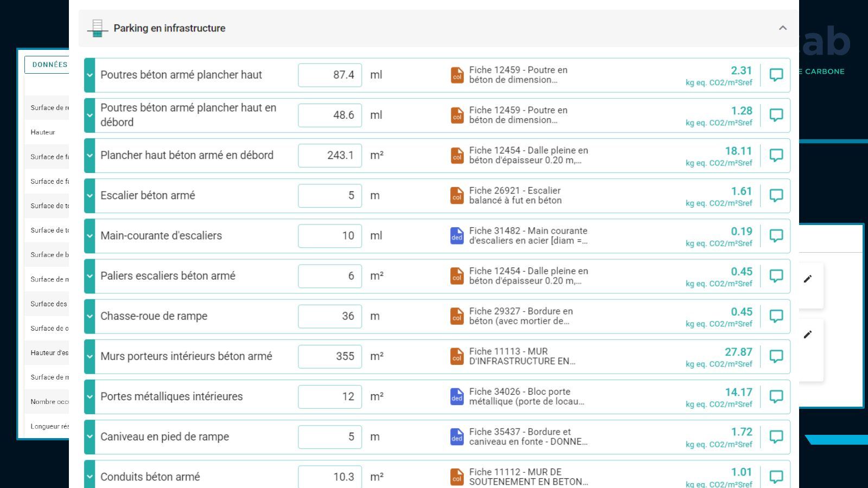Click ded file icon of Fiche 34026
Viewport: 868px width, 488px height.
pyautogui.click(x=457, y=396)
